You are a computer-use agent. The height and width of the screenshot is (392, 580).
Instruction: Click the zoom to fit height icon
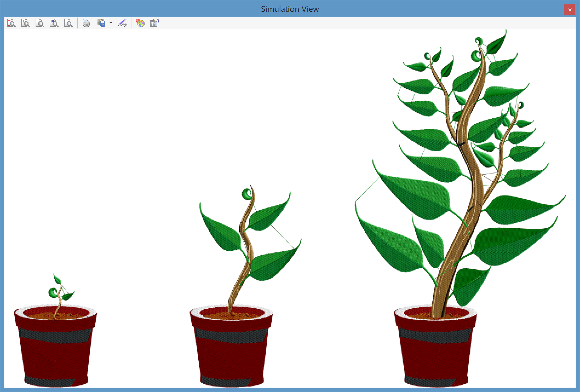[12, 23]
